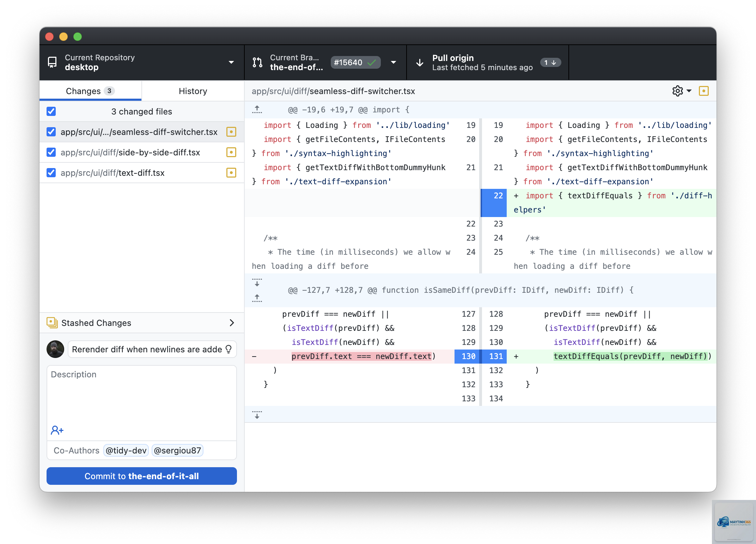
Task: Toggle selection of added line 131
Action: [494, 356]
